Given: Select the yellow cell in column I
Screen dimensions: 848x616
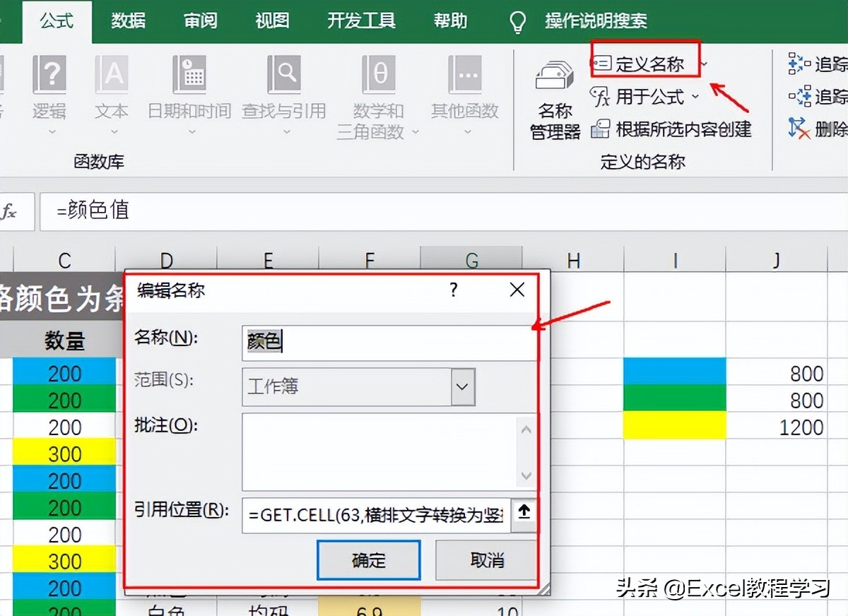Looking at the screenshot, I should [x=675, y=425].
